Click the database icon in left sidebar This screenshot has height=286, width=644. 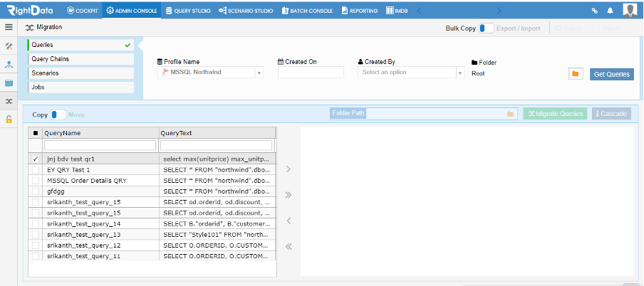(9, 83)
